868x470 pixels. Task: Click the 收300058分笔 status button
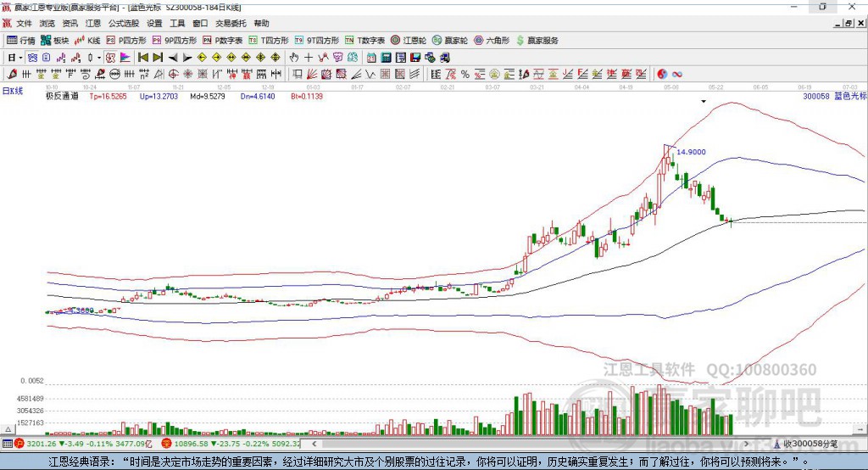coord(806,444)
